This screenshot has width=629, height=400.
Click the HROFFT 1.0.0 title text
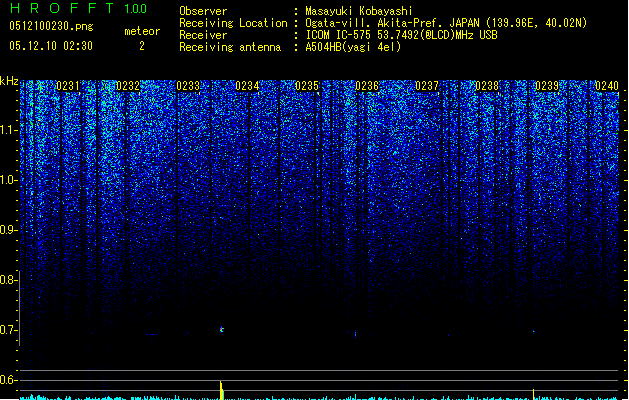[78, 8]
